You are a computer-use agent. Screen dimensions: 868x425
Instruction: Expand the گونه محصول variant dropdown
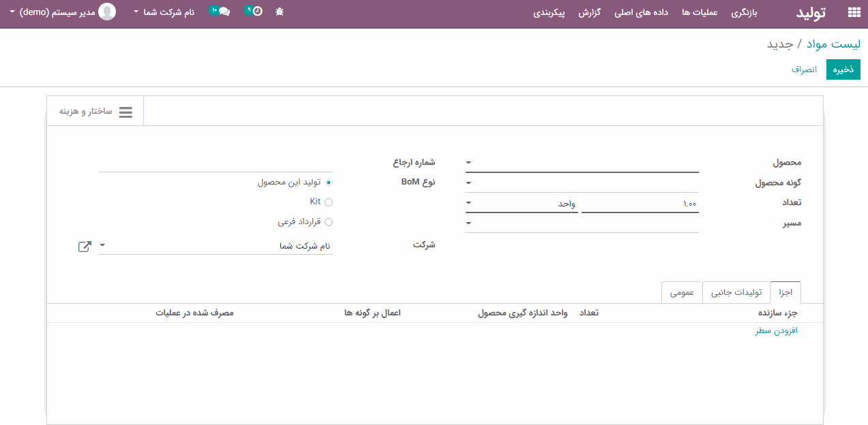(x=468, y=183)
